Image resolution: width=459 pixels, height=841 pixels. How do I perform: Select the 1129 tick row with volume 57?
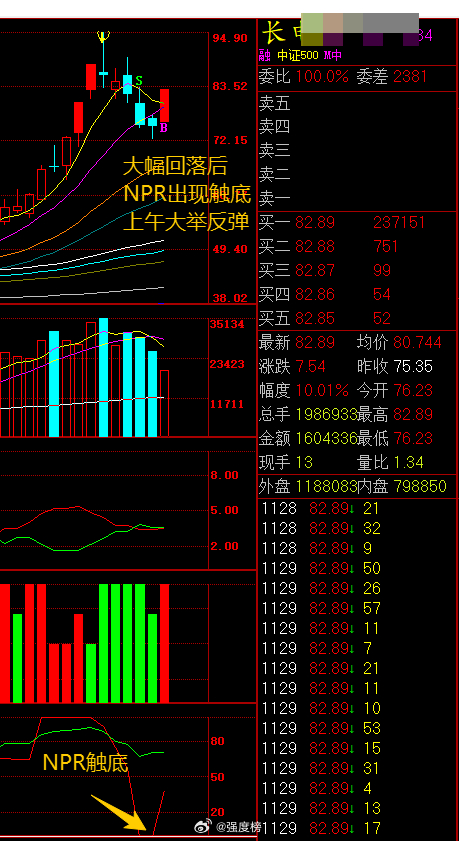coord(358,608)
